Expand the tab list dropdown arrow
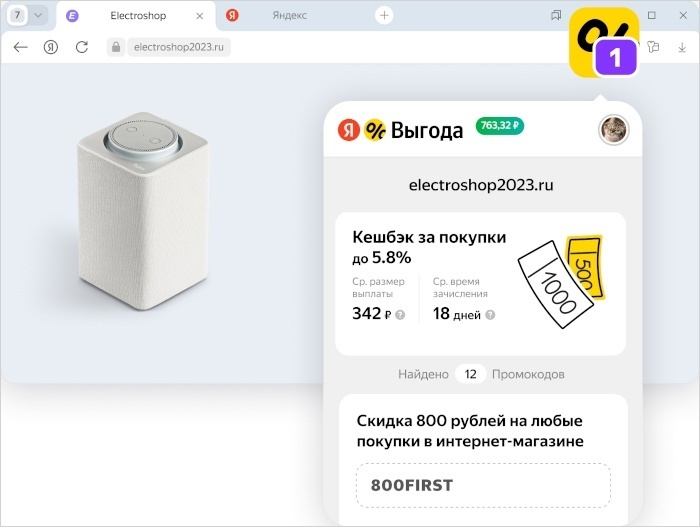 point(38,16)
